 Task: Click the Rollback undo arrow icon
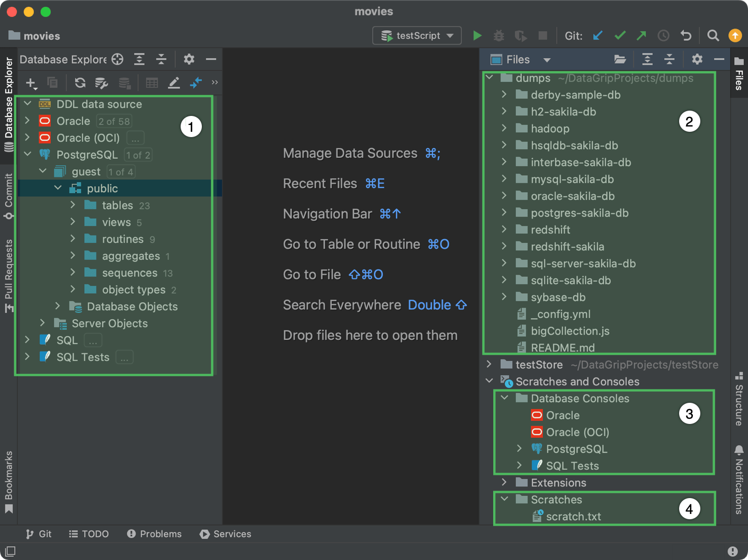(x=686, y=35)
